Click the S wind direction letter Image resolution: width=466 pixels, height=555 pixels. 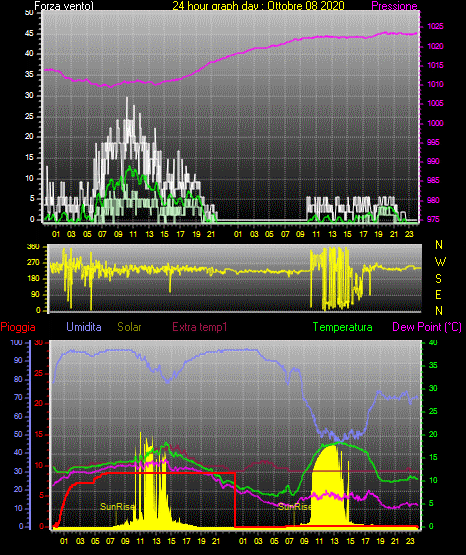click(x=439, y=279)
